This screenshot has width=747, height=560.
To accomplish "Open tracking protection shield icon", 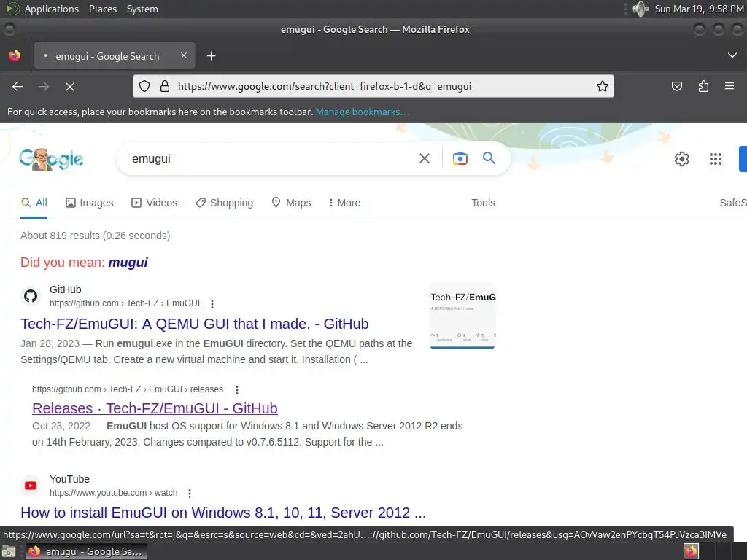I will (144, 86).
